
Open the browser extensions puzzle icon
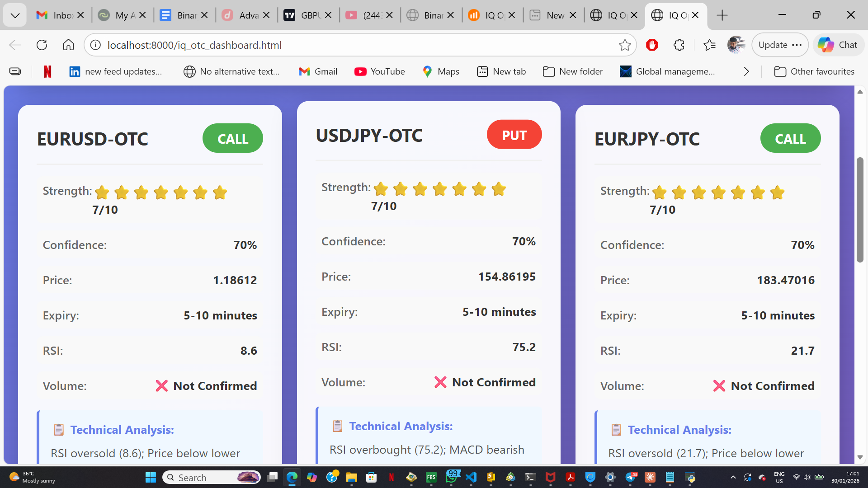click(x=679, y=45)
